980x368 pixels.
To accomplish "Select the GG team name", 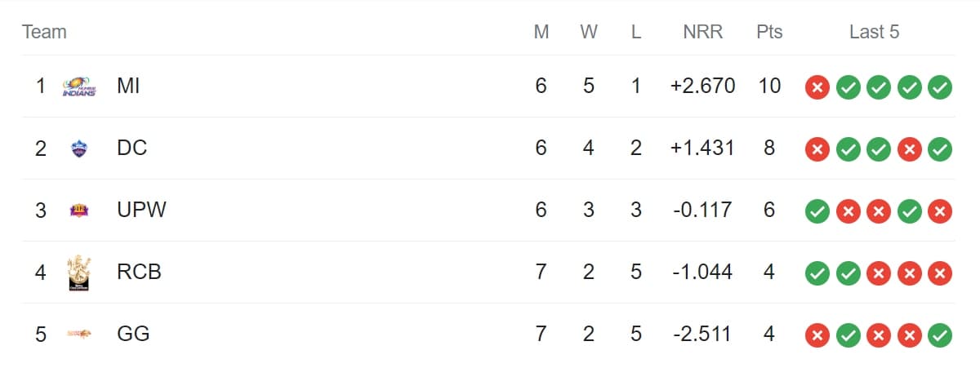I will (133, 334).
